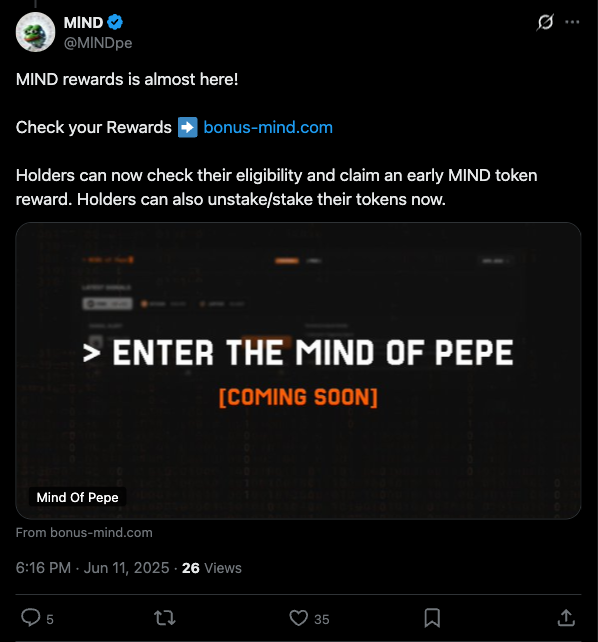Open the 26 Views count
Screen dimensions: 598x642
[x=212, y=568]
